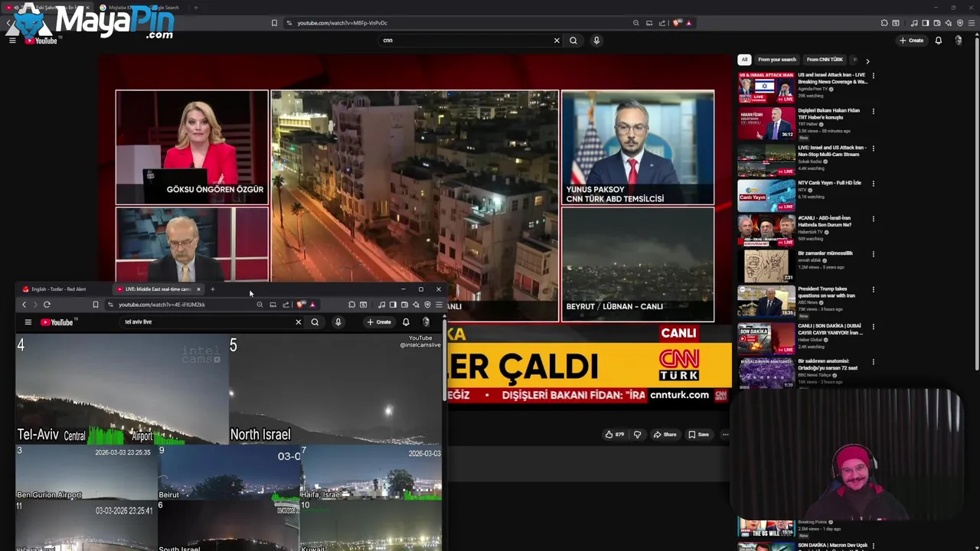This screenshot has width=980, height=551.
Task: Open options for 'Bir zamanlar mümessillik' video
Action: 873,254
